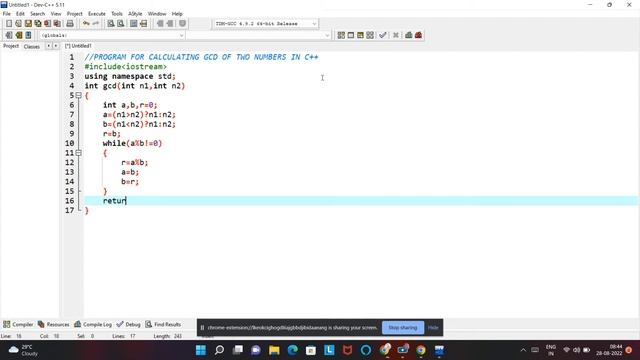Click the Save All toolbar icon
Screen dimensions: 640x360
38,24
